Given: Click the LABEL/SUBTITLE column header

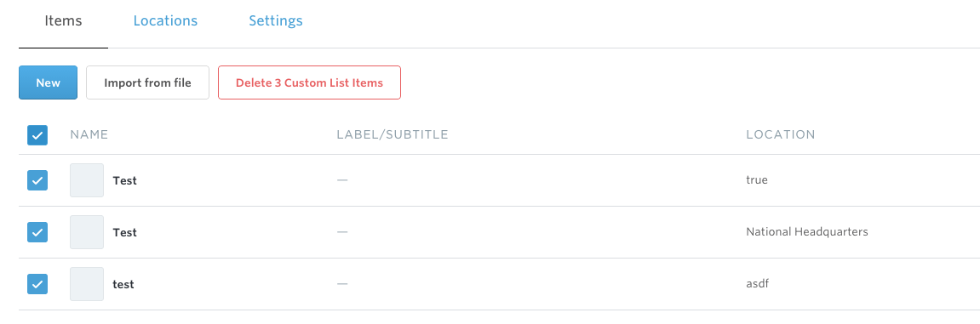Looking at the screenshot, I should pyautogui.click(x=393, y=135).
